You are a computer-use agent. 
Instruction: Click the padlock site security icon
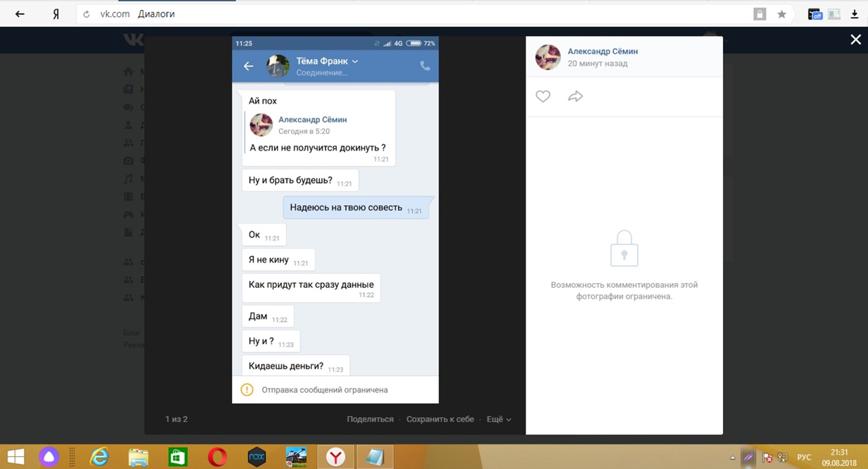760,14
